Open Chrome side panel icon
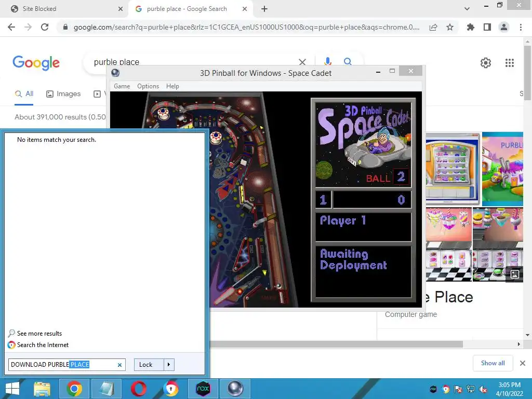The height and width of the screenshot is (399, 532). tap(487, 27)
